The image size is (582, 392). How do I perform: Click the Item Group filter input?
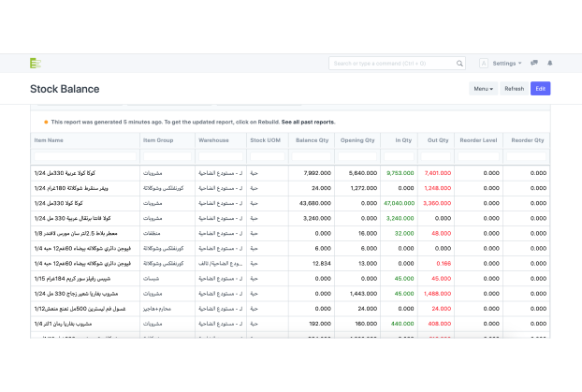tap(167, 156)
